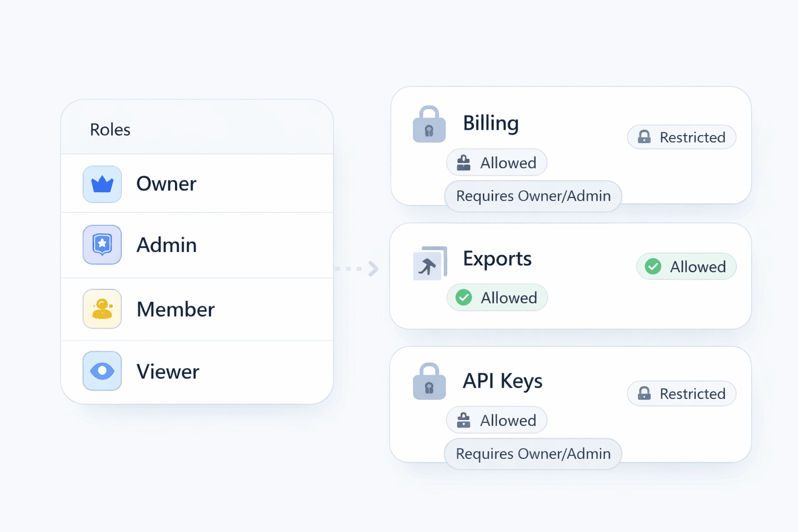The image size is (798, 532).
Task: Click Billing's Requires Owner/Admin pill
Action: pos(533,196)
